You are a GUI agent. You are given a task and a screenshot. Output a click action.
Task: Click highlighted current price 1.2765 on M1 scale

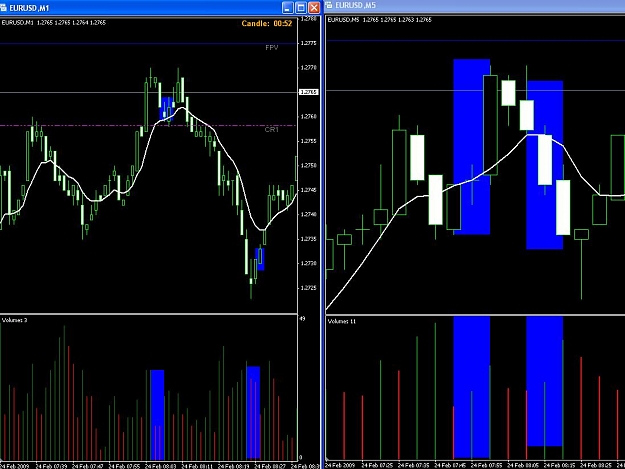309,92
